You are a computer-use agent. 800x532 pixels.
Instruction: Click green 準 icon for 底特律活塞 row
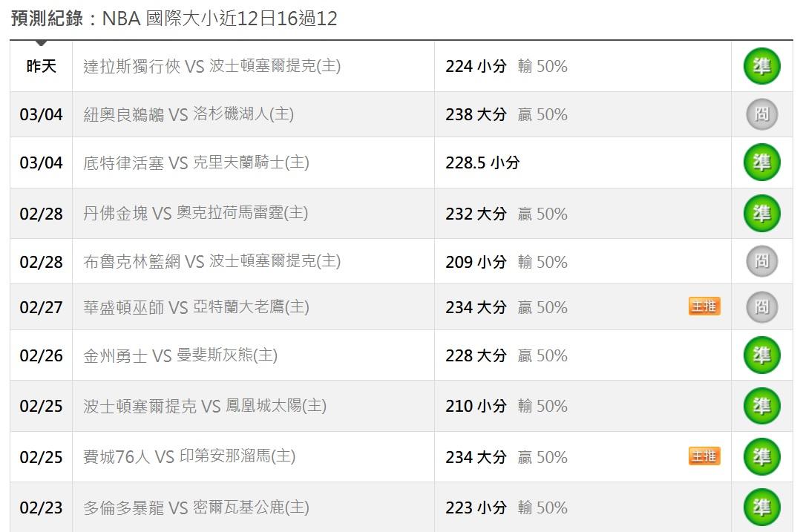point(761,162)
